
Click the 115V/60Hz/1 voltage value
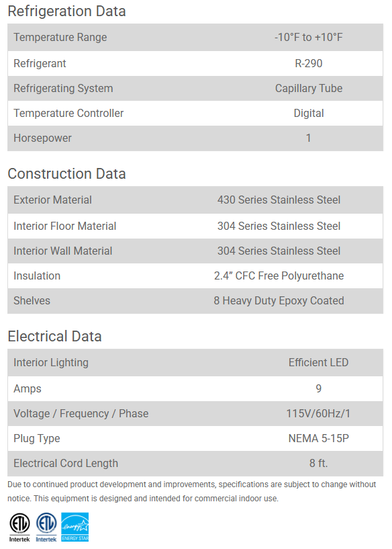[318, 413]
